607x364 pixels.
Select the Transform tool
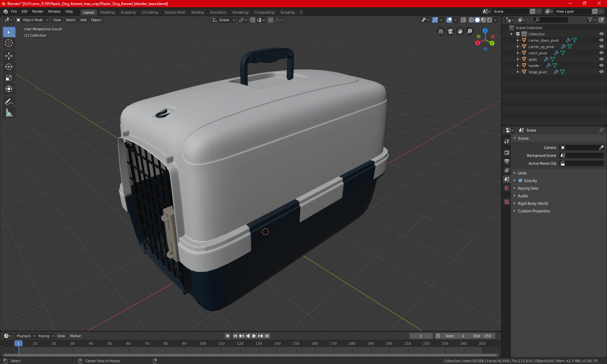[9, 89]
